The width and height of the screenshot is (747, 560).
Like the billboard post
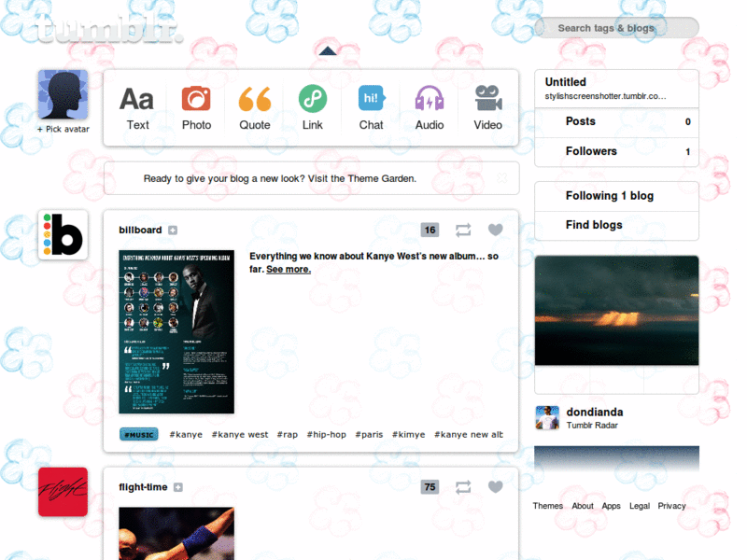pyautogui.click(x=496, y=230)
